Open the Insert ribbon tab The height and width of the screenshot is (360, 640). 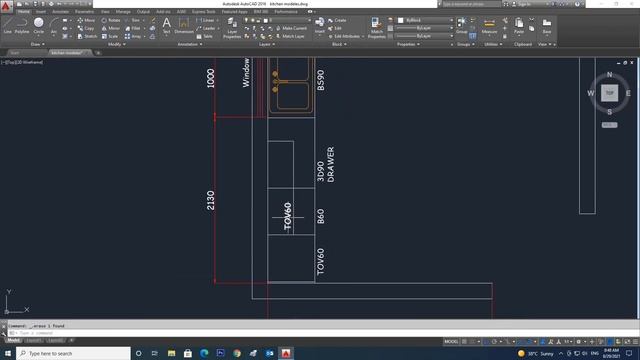41,12
